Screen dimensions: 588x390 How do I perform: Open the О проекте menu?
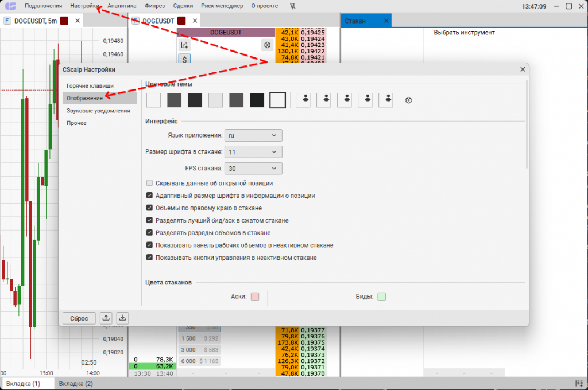click(x=265, y=6)
